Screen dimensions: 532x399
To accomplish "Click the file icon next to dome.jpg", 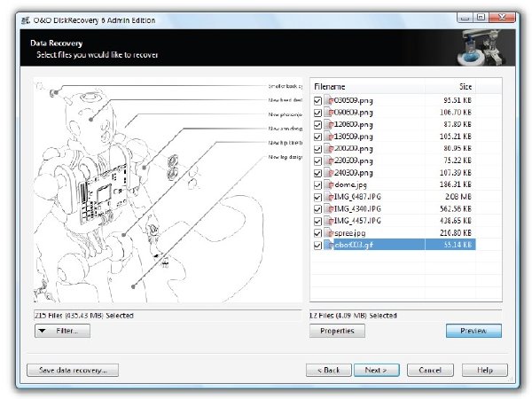I will tap(329, 184).
